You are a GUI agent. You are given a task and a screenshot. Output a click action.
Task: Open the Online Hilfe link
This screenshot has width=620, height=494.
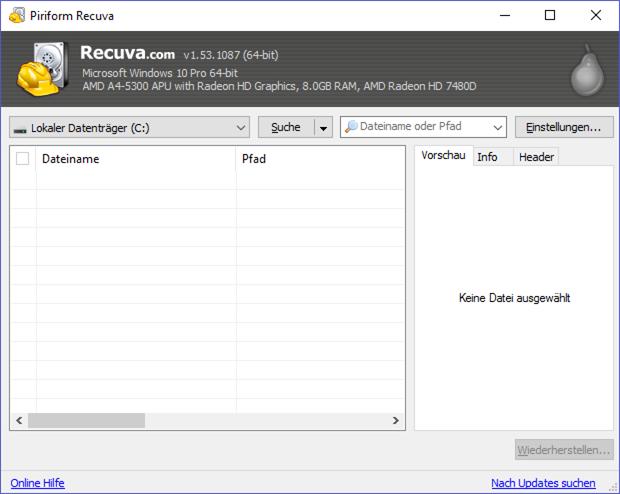pyautogui.click(x=37, y=483)
